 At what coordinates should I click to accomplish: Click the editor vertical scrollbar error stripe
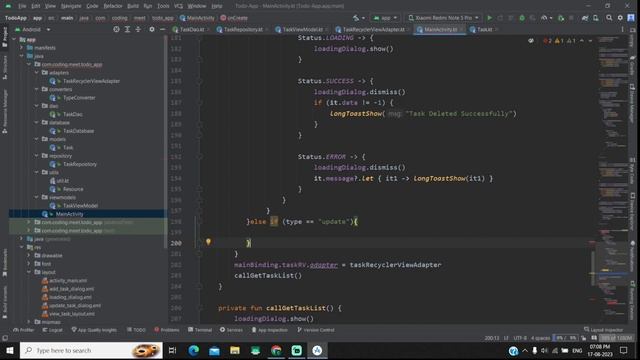pyautogui.click(x=592, y=180)
